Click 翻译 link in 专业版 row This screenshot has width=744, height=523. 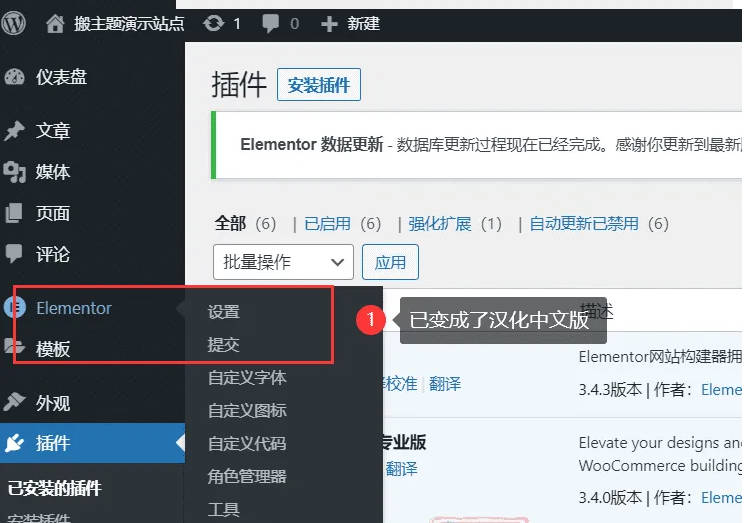tap(401, 469)
